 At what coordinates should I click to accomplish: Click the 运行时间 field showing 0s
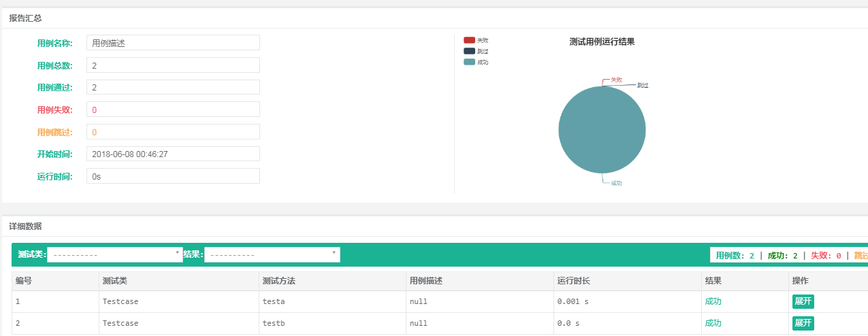173,176
